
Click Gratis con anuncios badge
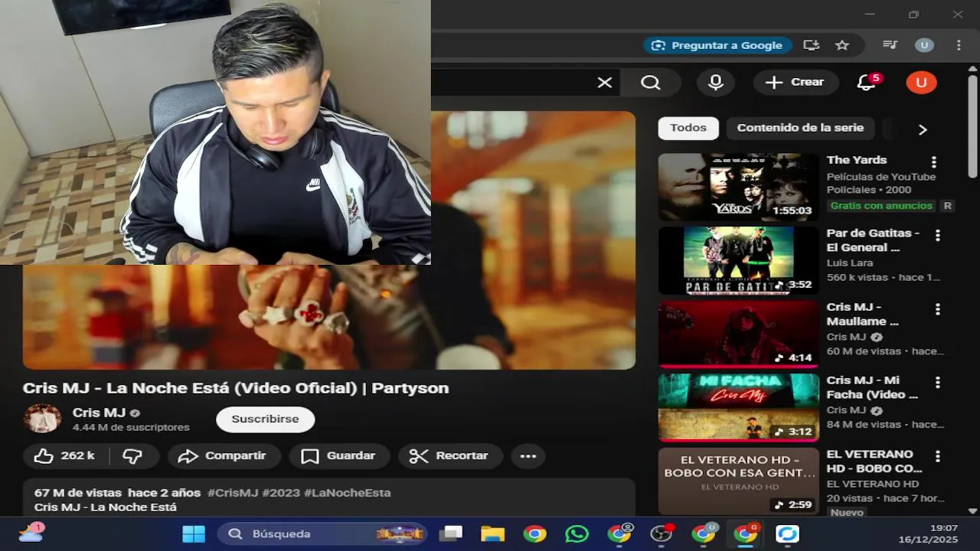[x=881, y=206]
